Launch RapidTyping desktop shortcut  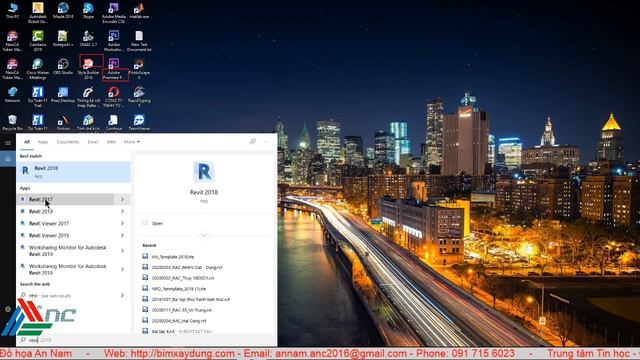(x=139, y=97)
